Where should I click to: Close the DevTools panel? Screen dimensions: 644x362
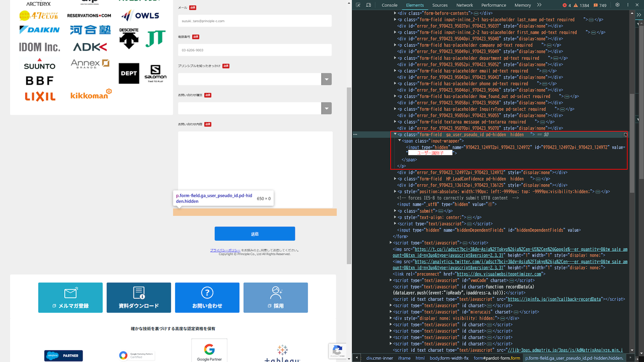637,5
